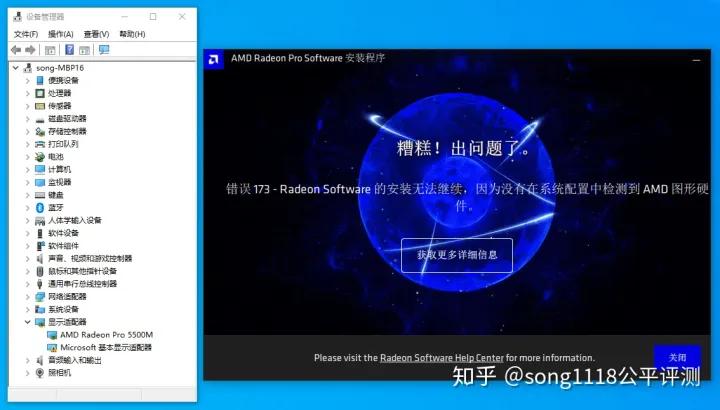This screenshot has height=410, width=720.
Task: Select the 照相机 tree label
Action: tap(60, 373)
